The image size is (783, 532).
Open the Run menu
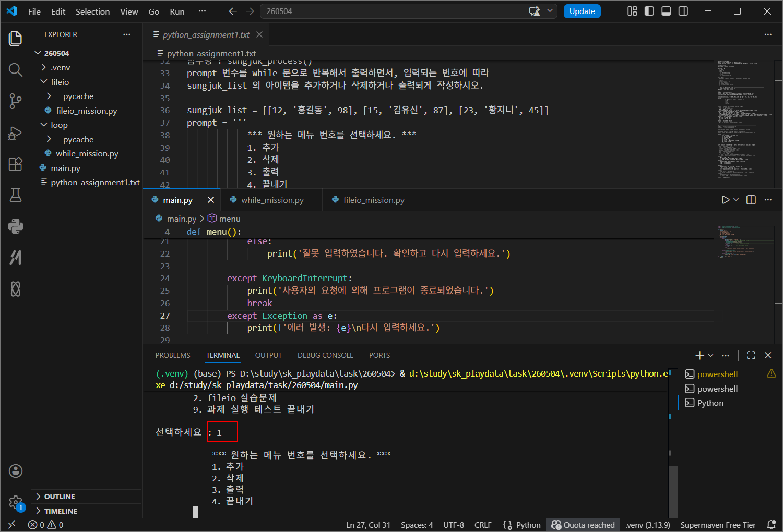coord(177,11)
